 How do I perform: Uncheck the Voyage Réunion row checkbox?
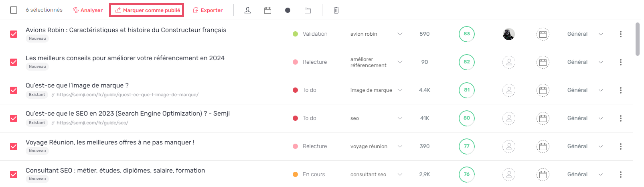point(14,146)
